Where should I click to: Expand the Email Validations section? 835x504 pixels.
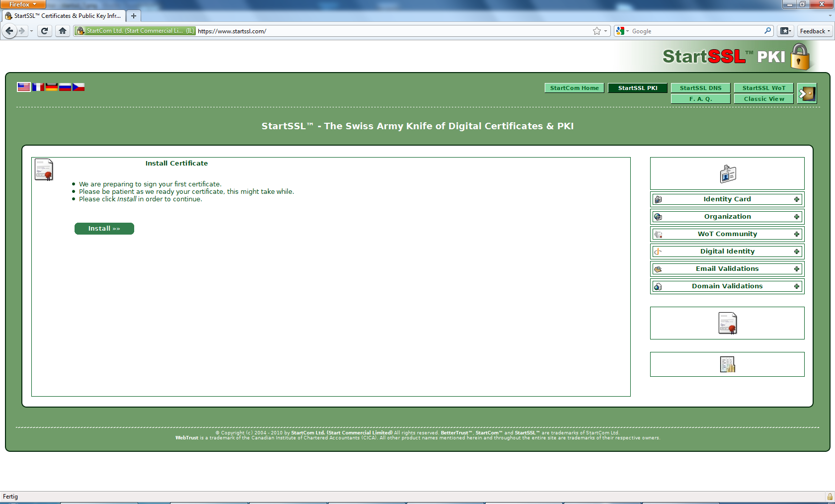[x=797, y=269]
